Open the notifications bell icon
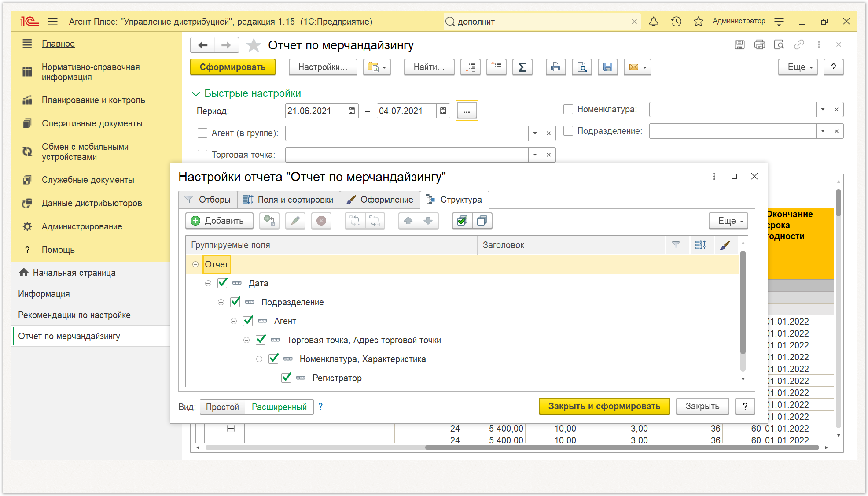This screenshot has height=496, width=868. (x=654, y=21)
